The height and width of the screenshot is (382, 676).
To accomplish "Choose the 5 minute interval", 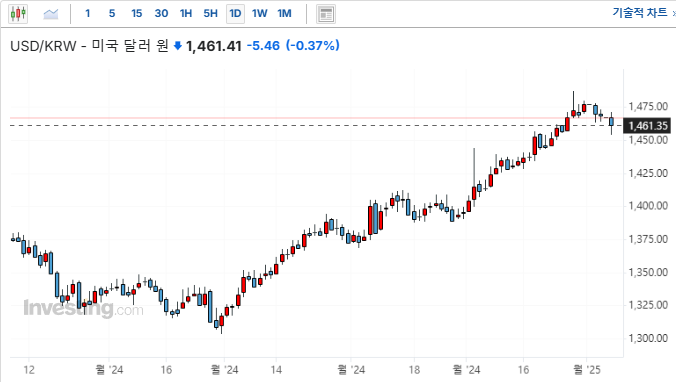I will pyautogui.click(x=112, y=13).
